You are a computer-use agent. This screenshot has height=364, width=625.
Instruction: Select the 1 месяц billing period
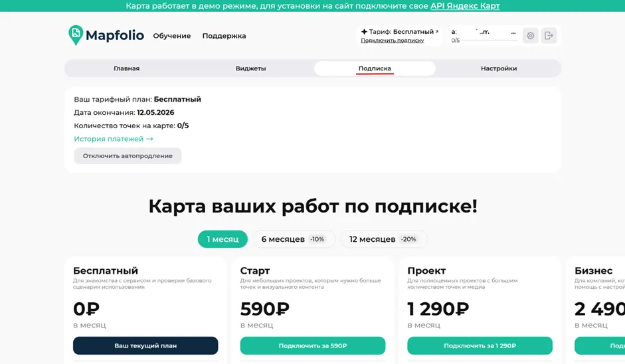coord(223,239)
